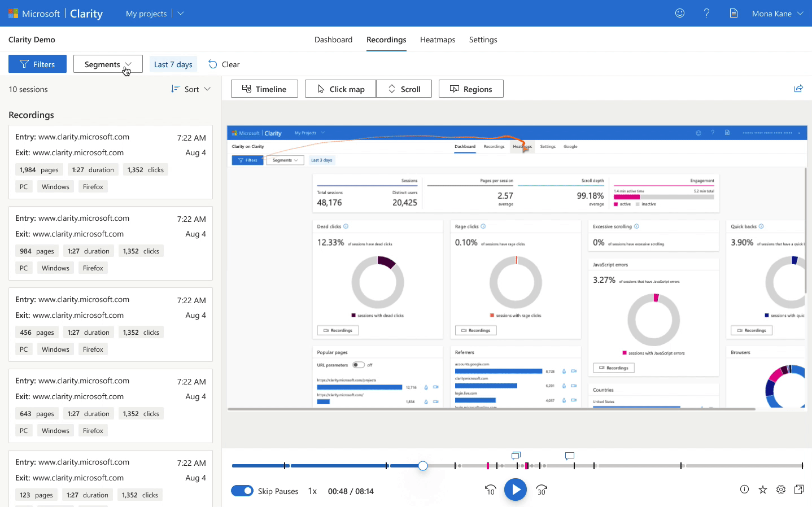
Task: Select the Timeline view icon
Action: click(x=264, y=89)
